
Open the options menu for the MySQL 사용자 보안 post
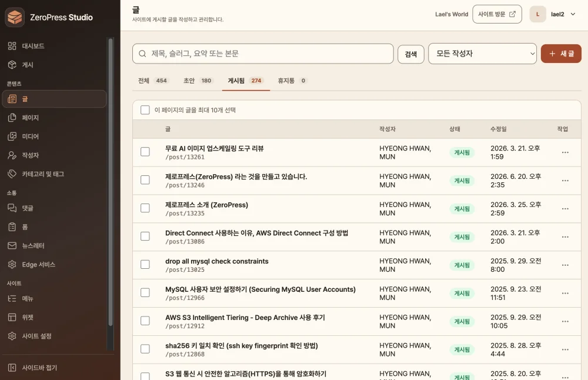(565, 293)
